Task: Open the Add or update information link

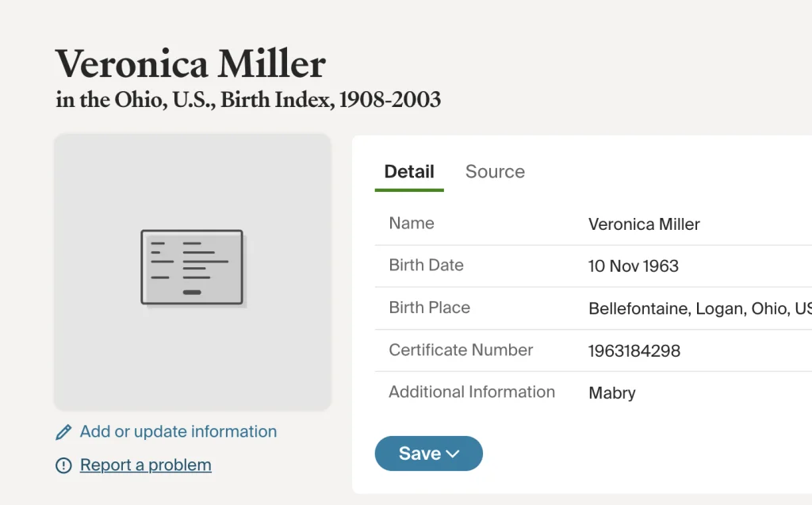Action: [178, 432]
